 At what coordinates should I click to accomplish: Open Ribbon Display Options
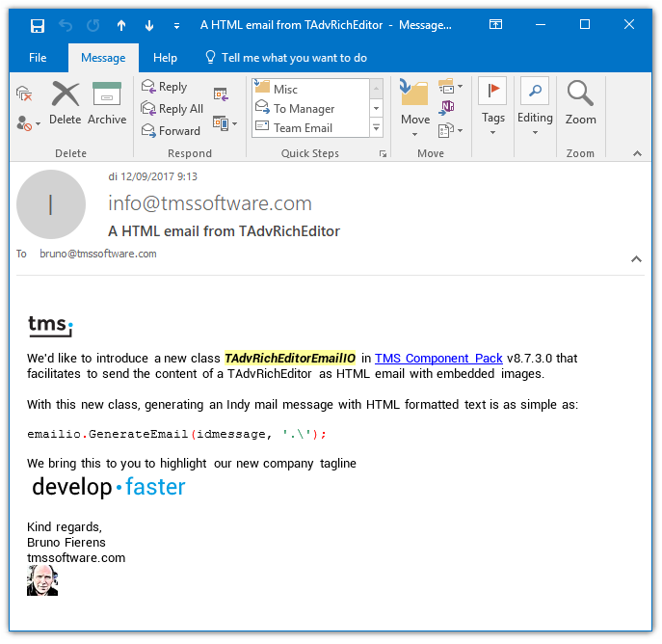click(495, 24)
